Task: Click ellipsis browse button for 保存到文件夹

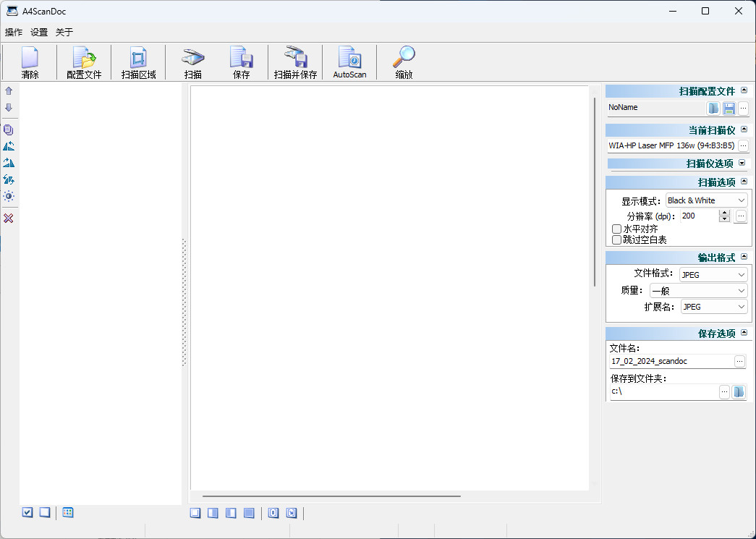Action: 724,392
